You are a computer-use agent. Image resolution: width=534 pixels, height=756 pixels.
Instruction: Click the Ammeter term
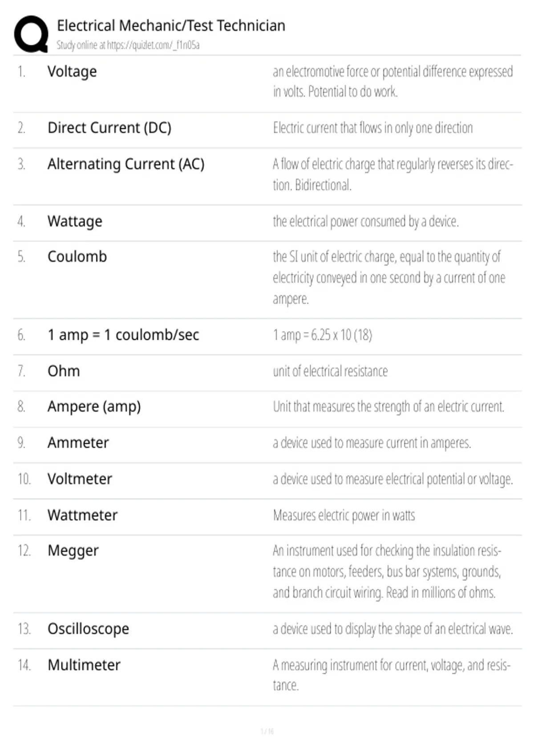78,443
